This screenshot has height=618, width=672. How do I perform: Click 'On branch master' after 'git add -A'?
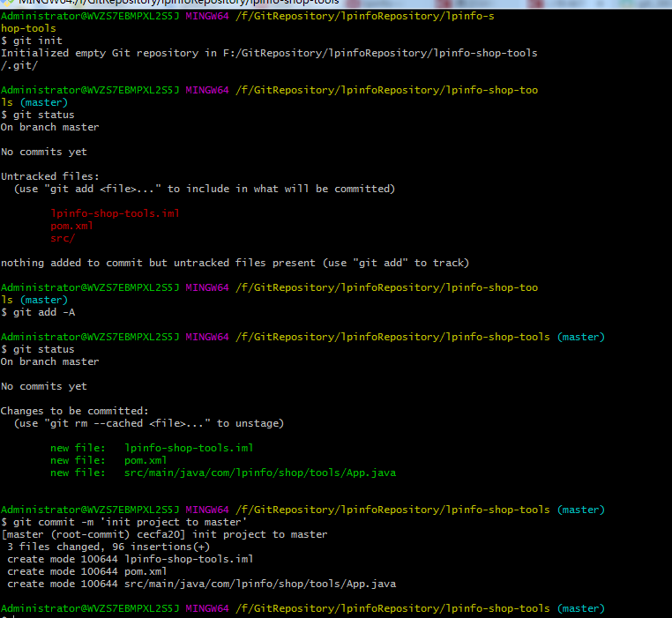(49, 361)
